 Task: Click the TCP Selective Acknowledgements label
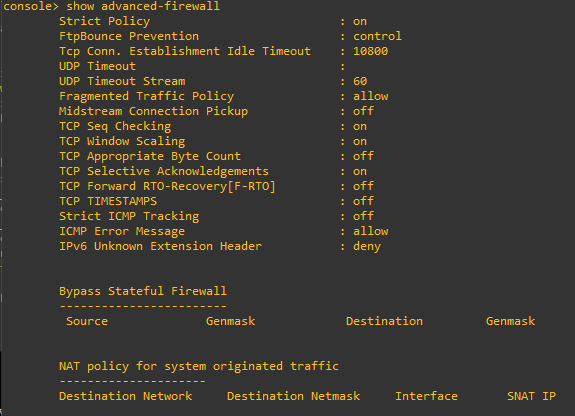164,171
